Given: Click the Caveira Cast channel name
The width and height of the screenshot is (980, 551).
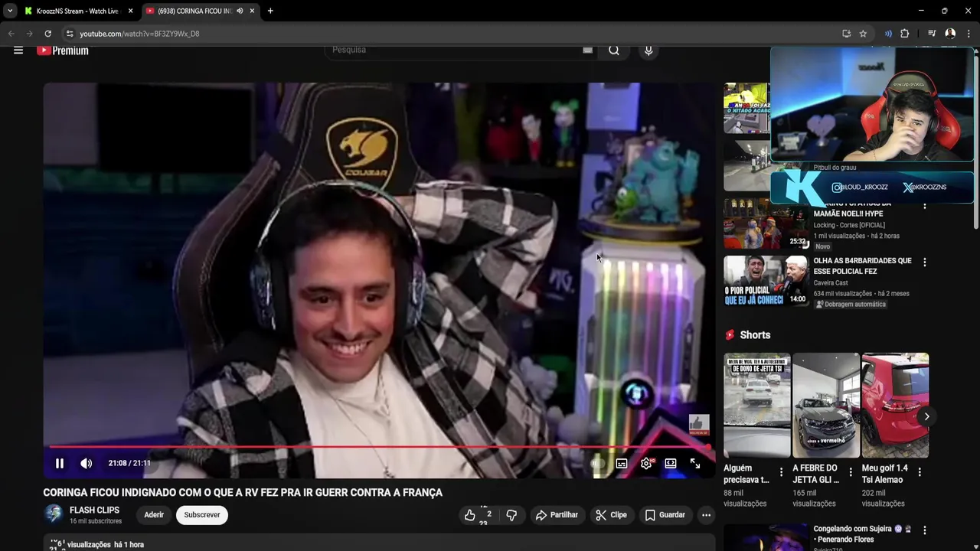Looking at the screenshot, I should 831,283.
